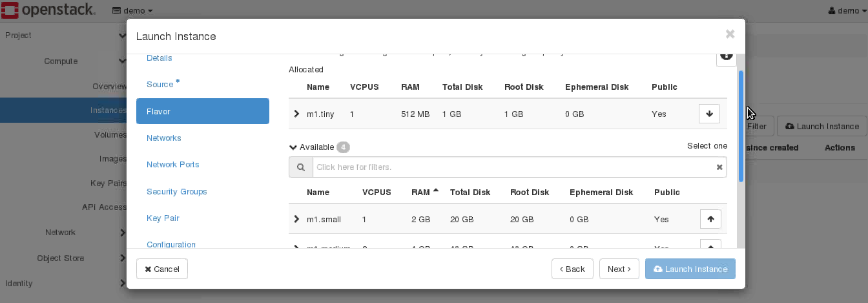868x303 pixels.
Task: Sort available flavors by Total Disk
Action: (x=470, y=192)
